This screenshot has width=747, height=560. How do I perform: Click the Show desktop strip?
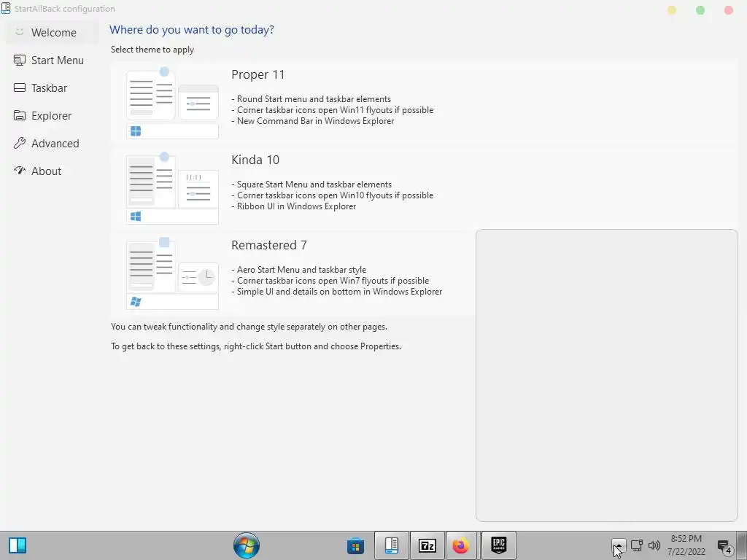(742, 545)
